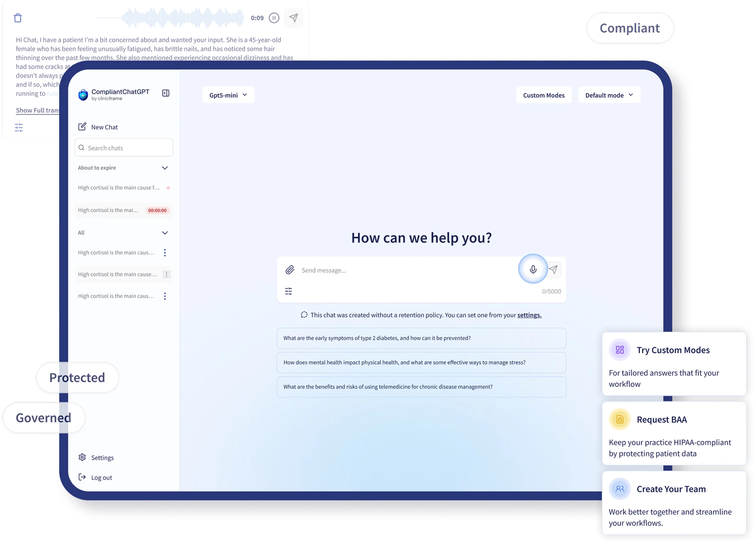Image resolution: width=756 pixels, height=544 pixels.
Task: Delete the voice recording with trash icon
Action: [x=18, y=18]
